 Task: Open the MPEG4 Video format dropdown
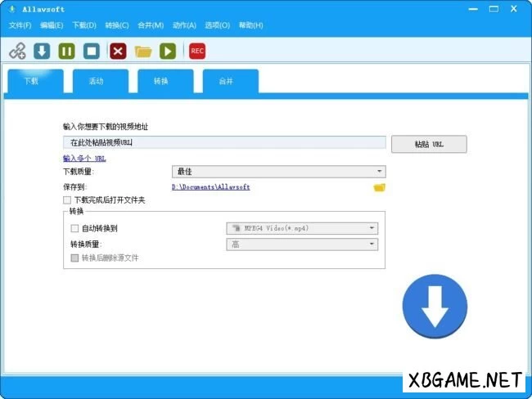click(x=301, y=228)
